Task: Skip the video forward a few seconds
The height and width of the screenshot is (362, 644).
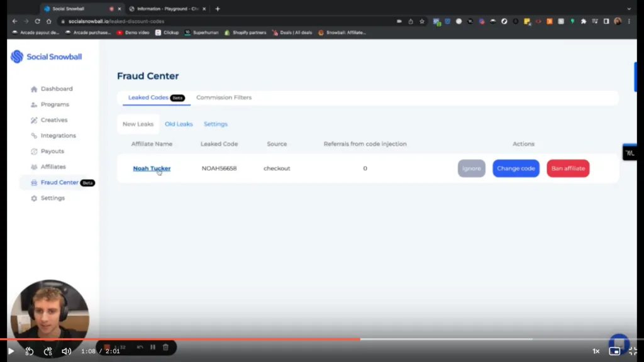Action: click(x=48, y=351)
